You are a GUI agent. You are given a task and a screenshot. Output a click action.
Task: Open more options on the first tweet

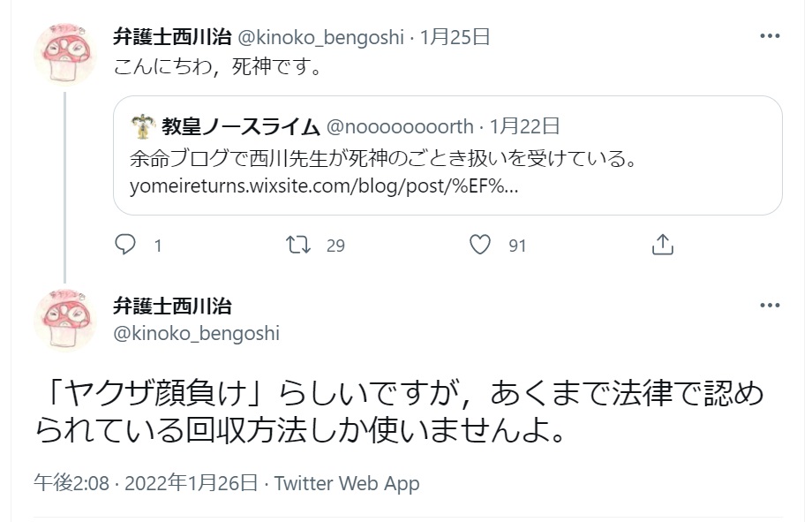pyautogui.click(x=770, y=38)
